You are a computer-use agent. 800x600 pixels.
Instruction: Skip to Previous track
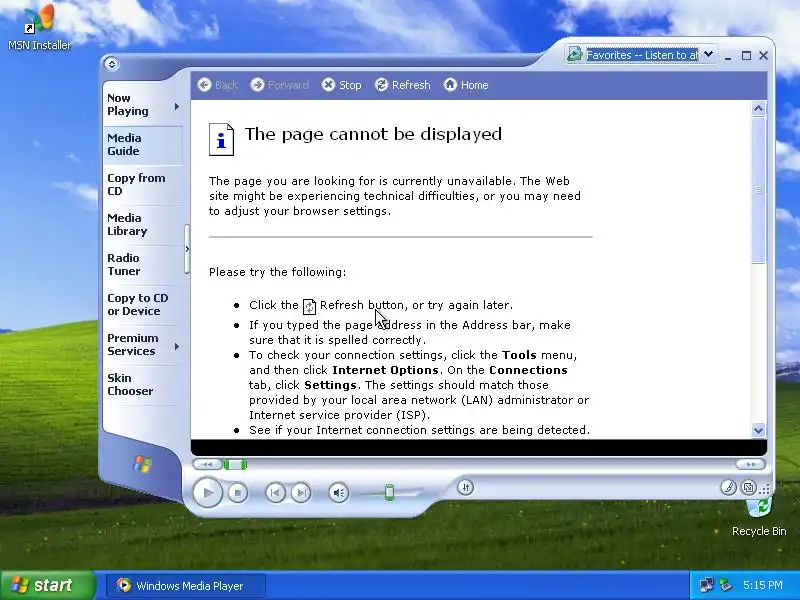coord(276,493)
